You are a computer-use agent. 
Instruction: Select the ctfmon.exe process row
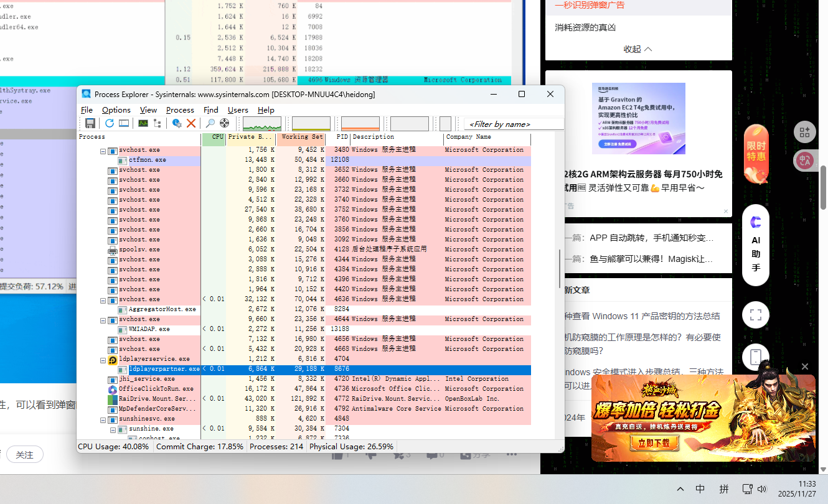tap(304, 160)
